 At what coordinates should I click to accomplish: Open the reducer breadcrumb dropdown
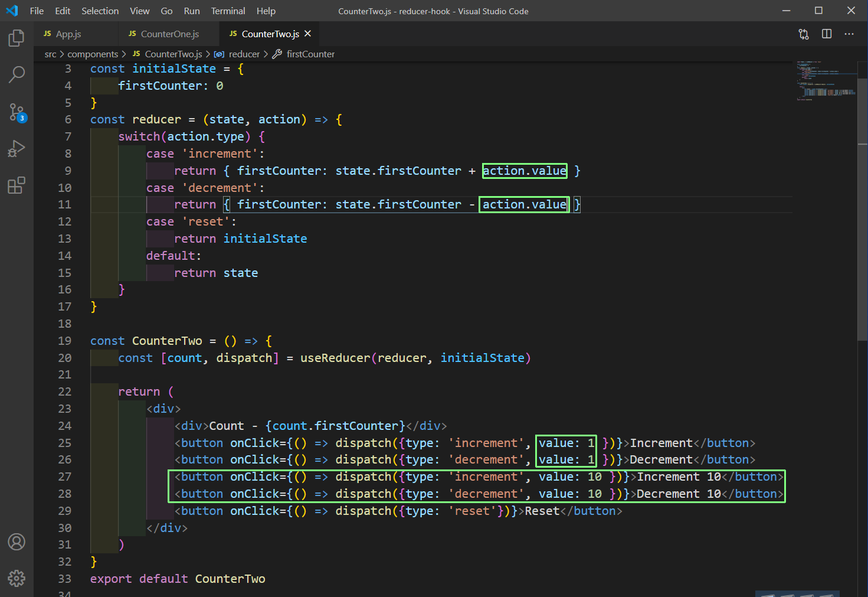[244, 54]
